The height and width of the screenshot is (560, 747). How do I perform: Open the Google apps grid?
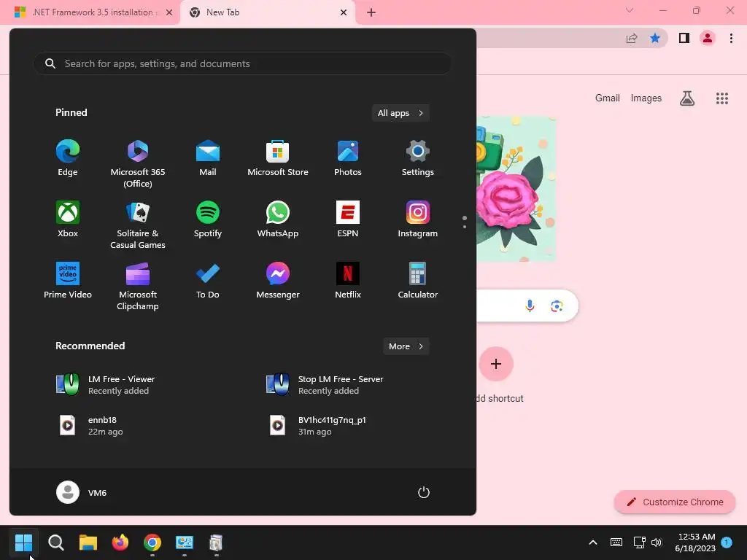pos(722,98)
